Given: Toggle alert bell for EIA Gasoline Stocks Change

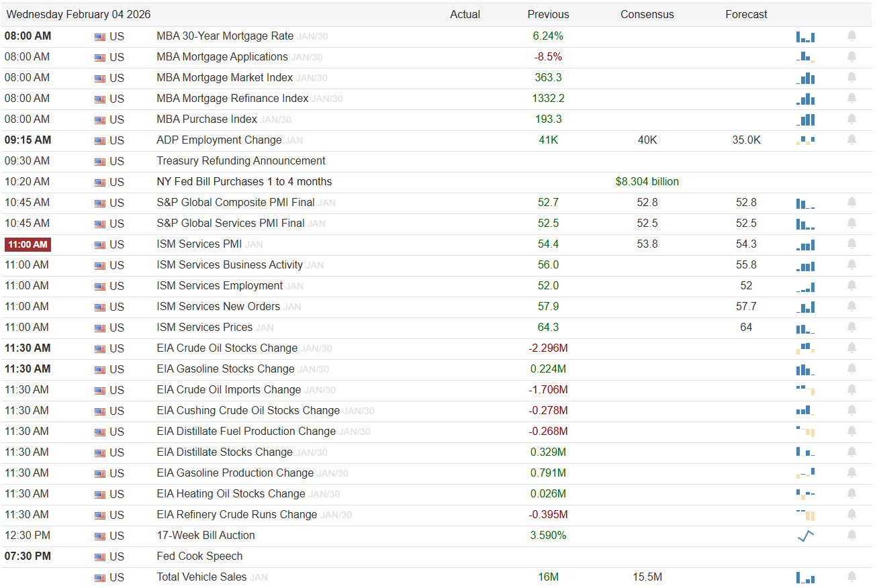Looking at the screenshot, I should [x=851, y=369].
